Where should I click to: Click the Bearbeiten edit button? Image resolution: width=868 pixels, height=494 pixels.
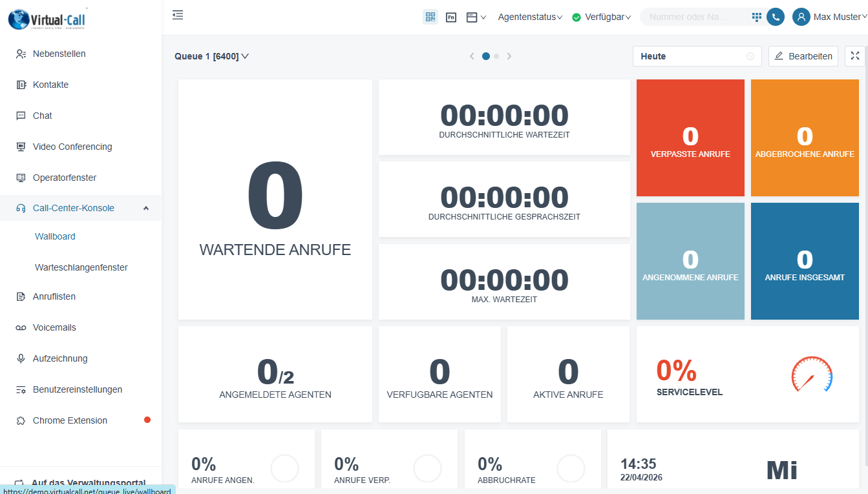click(803, 56)
